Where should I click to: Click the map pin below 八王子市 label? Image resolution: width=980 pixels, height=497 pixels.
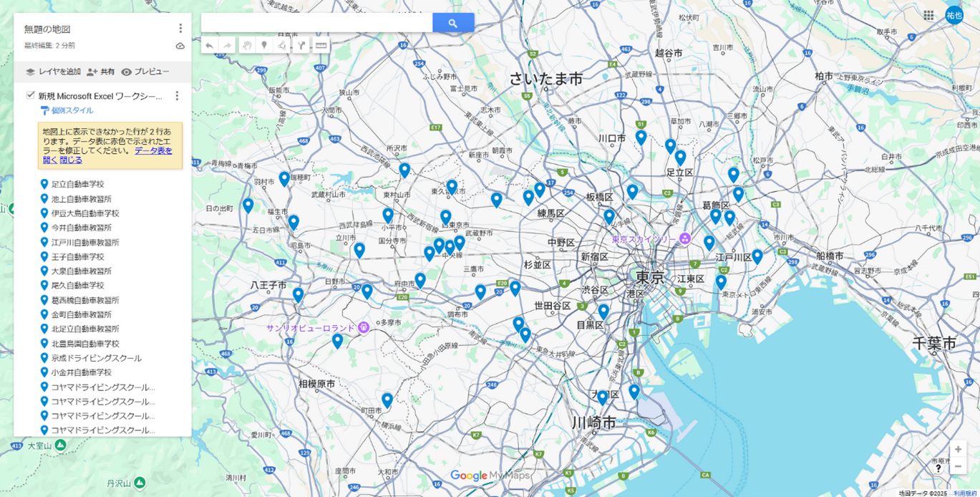point(298,295)
